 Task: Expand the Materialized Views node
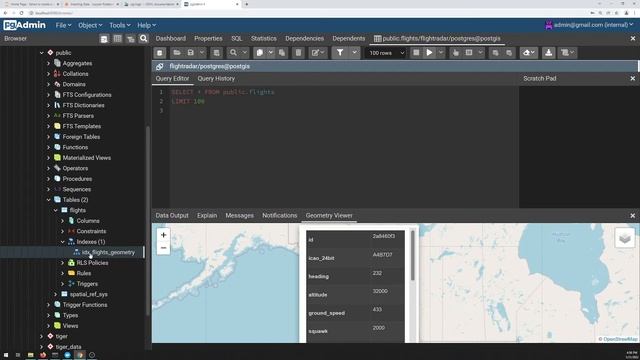[49, 158]
